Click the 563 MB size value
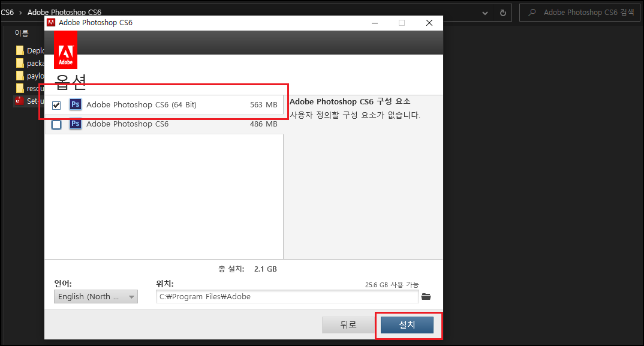 coord(264,105)
